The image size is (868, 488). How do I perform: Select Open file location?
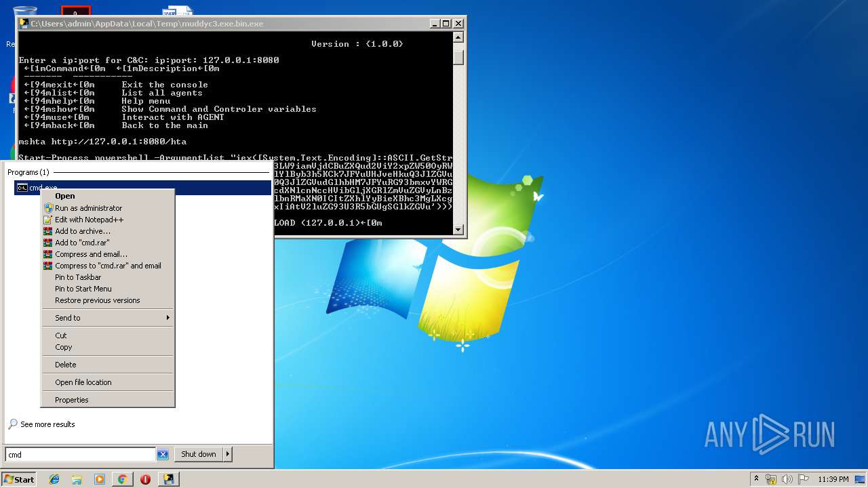[108, 382]
